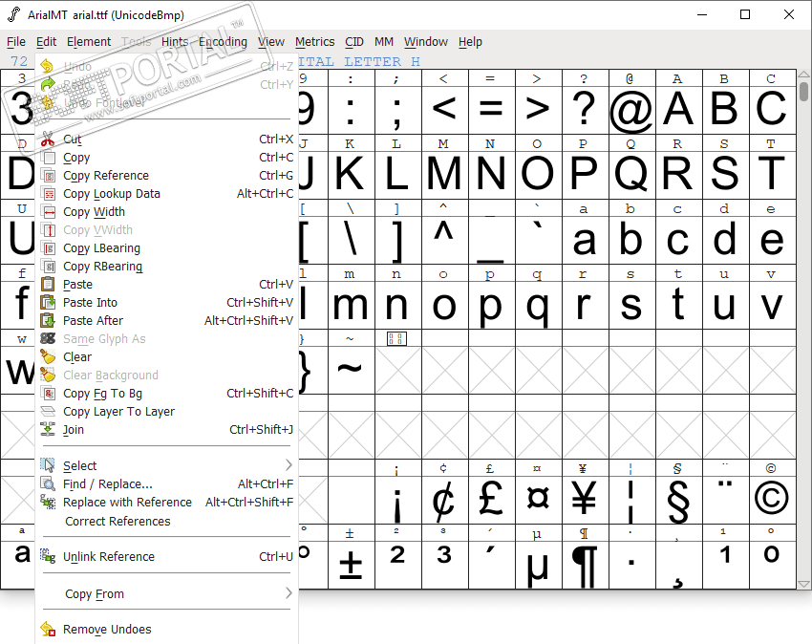
Task: Click the Copy Fg To Bg icon
Action: point(48,394)
